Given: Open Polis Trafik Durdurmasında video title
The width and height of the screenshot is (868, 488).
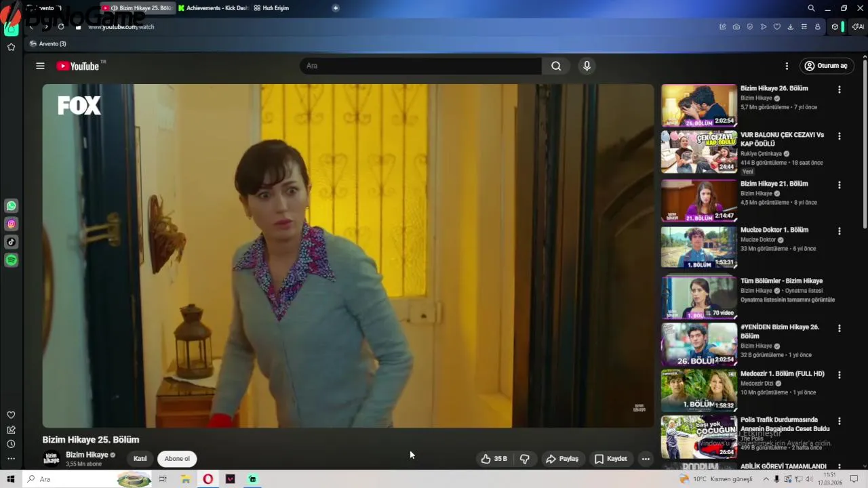Looking at the screenshot, I should click(x=785, y=424).
